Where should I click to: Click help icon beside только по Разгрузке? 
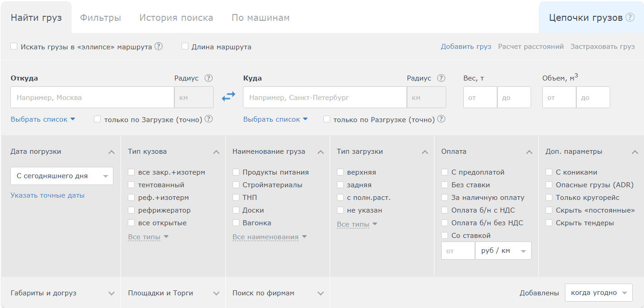coord(441,119)
